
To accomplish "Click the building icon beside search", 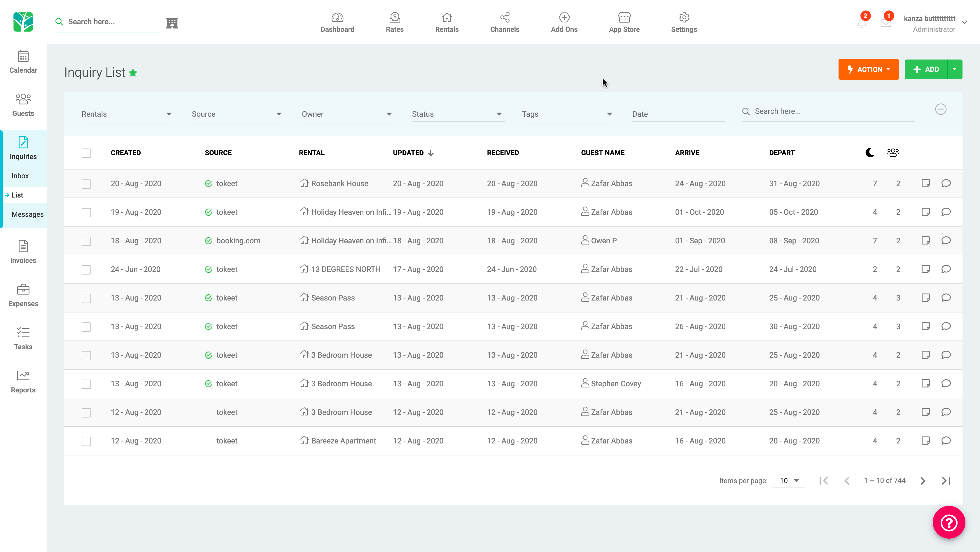I will [172, 23].
